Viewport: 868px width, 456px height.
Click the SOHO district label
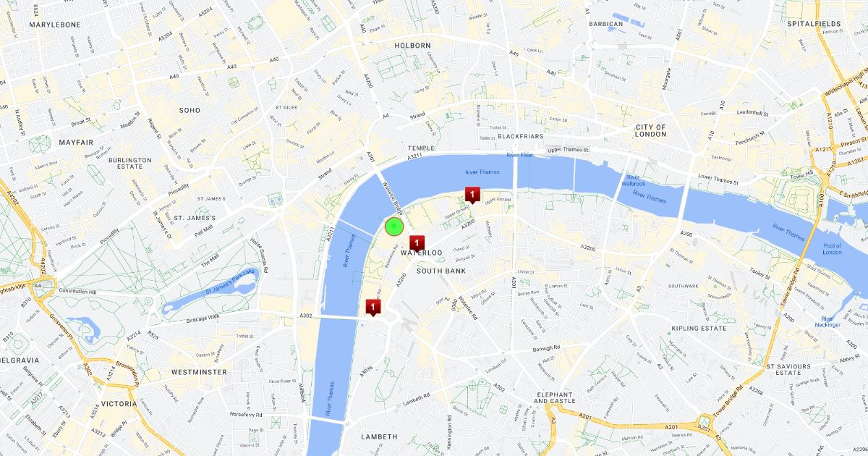(190, 111)
